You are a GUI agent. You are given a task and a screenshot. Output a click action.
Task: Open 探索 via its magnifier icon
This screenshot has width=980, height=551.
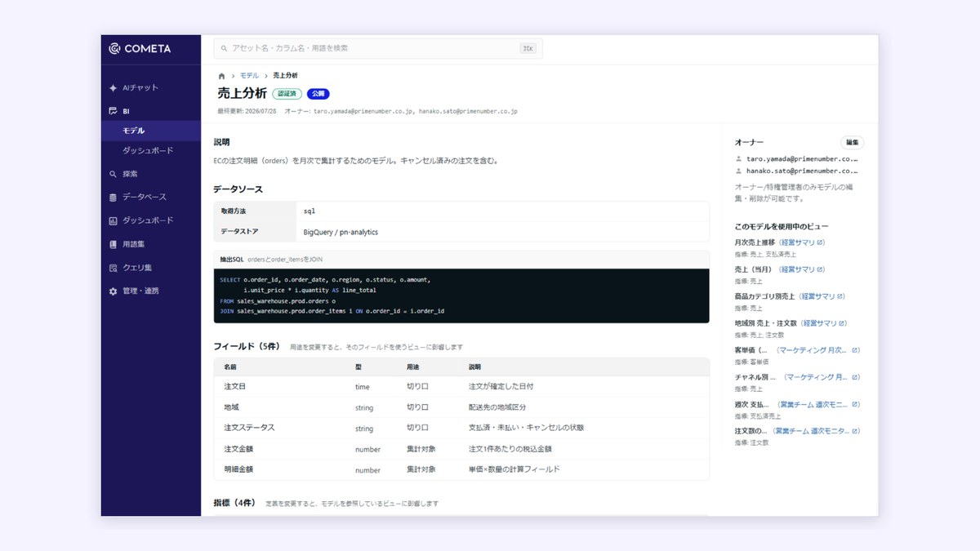pyautogui.click(x=114, y=174)
